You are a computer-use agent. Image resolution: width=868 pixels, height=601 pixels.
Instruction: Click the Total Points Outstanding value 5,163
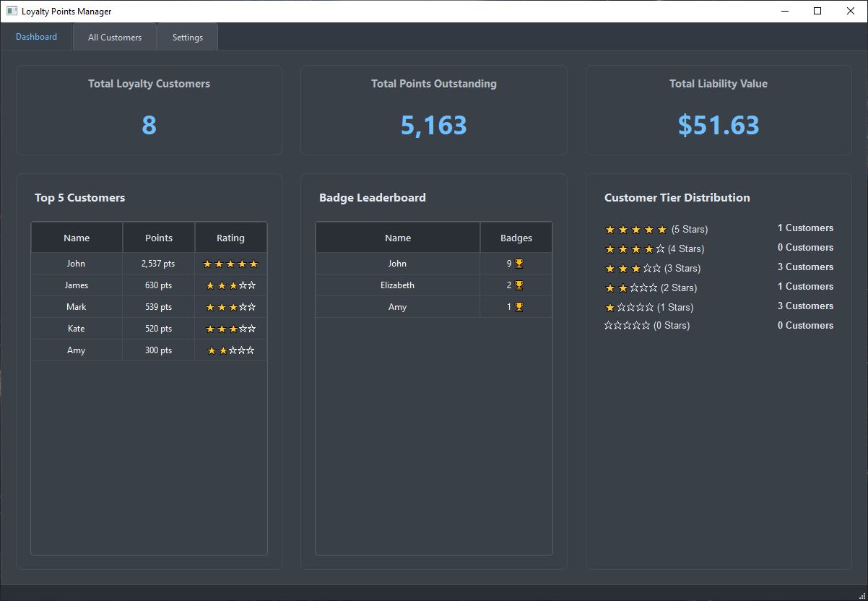(x=433, y=126)
